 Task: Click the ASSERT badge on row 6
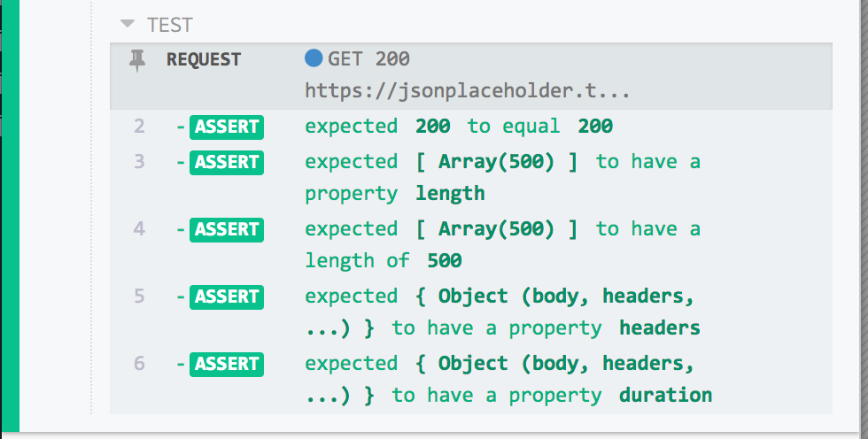click(227, 364)
